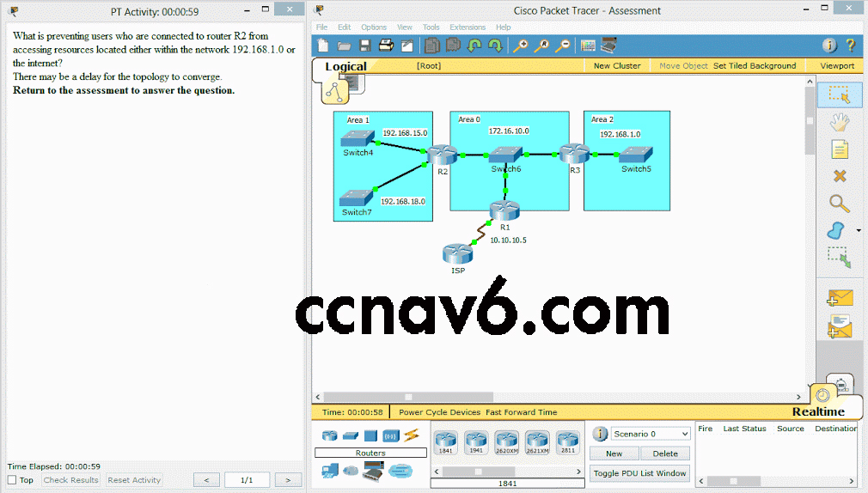The height and width of the screenshot is (493, 868).
Task: Select the Multiuser Connection icon
Action: click(x=400, y=472)
